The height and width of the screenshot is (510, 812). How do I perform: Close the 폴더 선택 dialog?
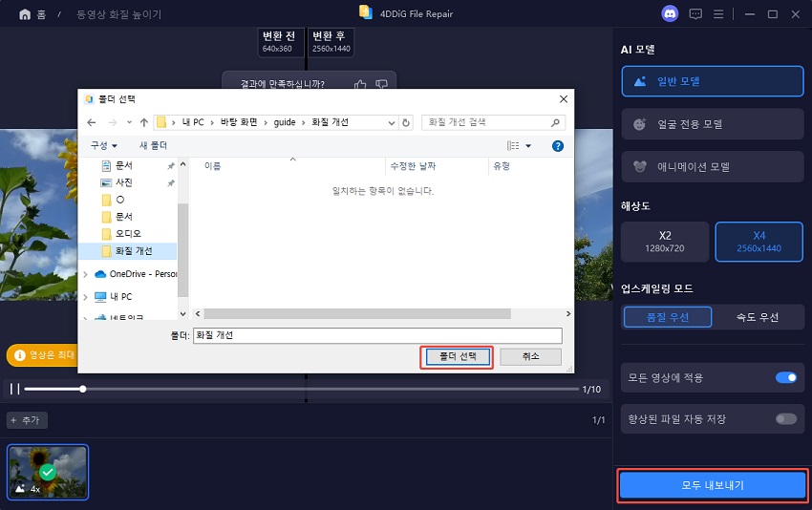[x=564, y=99]
